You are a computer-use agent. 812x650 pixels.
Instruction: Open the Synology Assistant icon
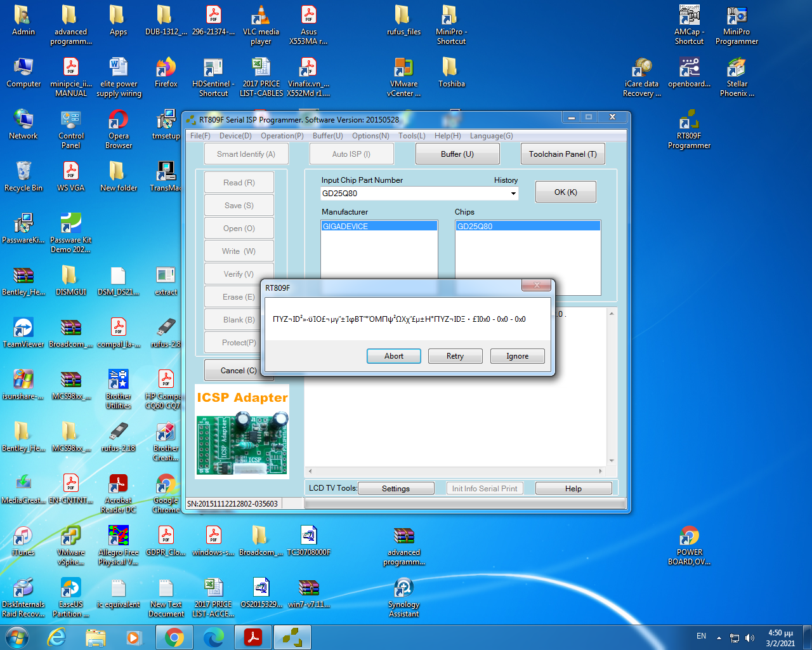pos(403,598)
